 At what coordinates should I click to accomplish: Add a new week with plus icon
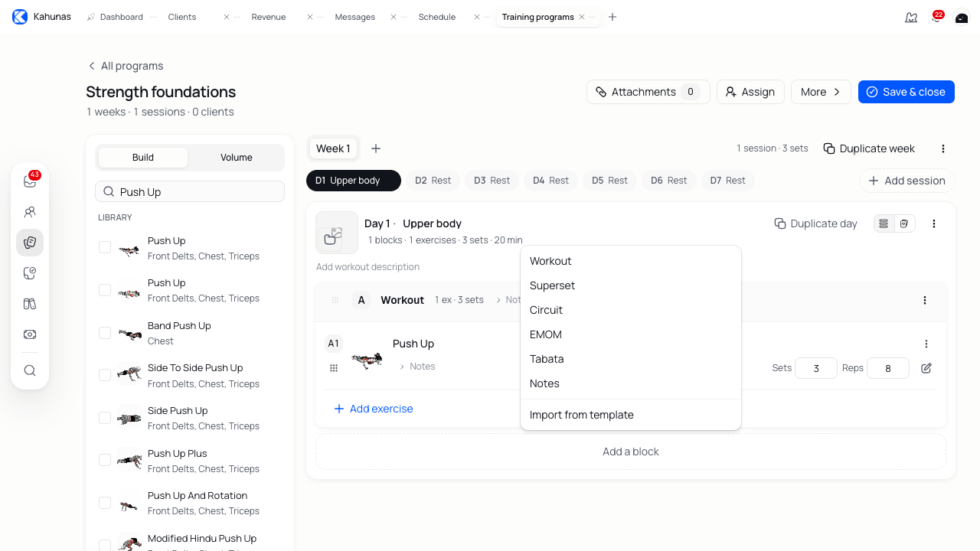point(376,148)
